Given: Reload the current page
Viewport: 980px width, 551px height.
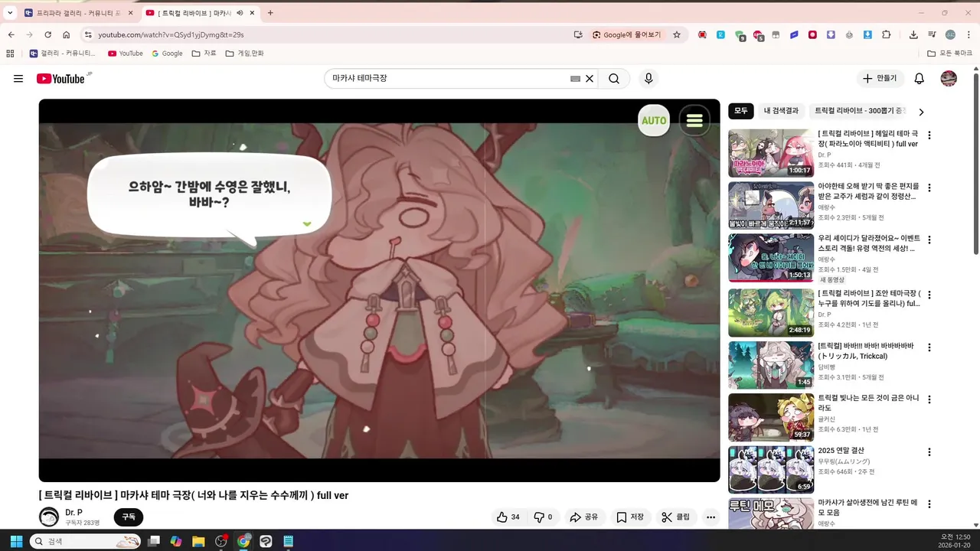Looking at the screenshot, I should (47, 34).
